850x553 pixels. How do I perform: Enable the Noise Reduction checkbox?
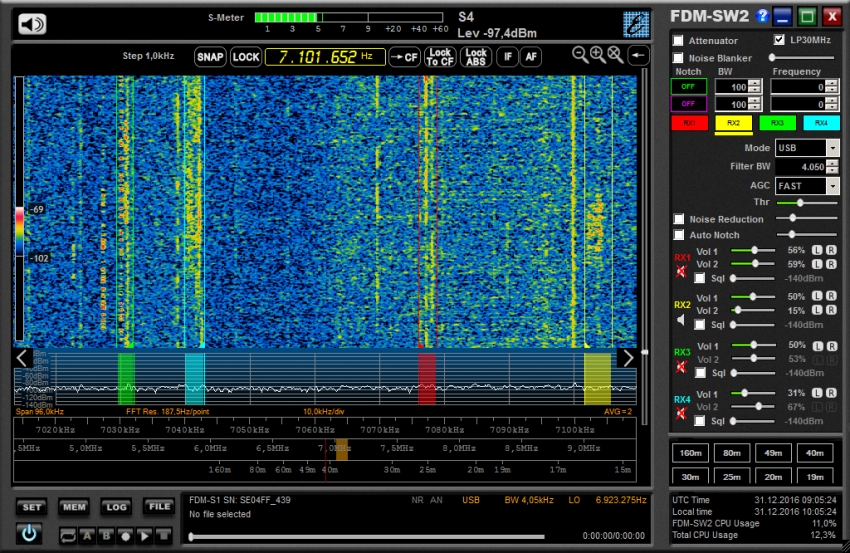coord(679,219)
